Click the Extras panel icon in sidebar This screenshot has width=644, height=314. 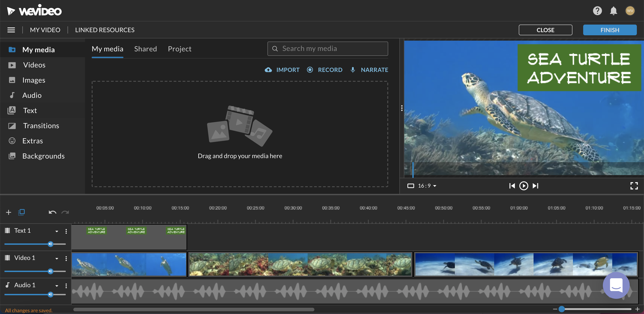(11, 140)
